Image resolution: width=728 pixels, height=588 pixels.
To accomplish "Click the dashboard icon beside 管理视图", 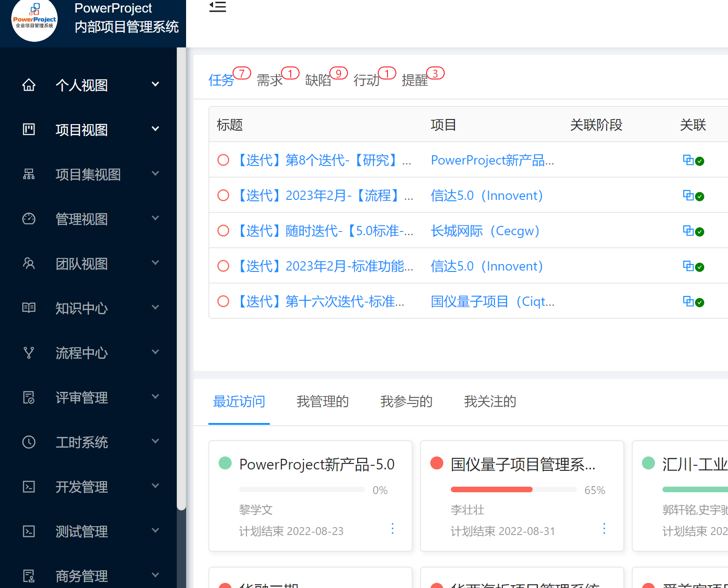I will tap(29, 218).
